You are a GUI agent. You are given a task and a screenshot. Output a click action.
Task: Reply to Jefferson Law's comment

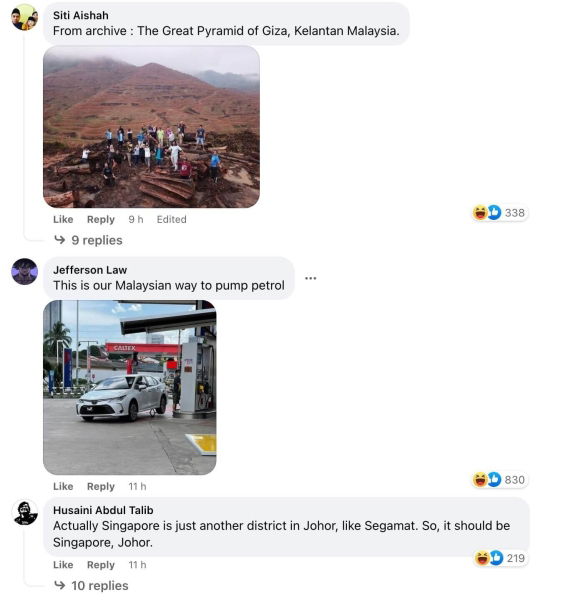tap(101, 486)
